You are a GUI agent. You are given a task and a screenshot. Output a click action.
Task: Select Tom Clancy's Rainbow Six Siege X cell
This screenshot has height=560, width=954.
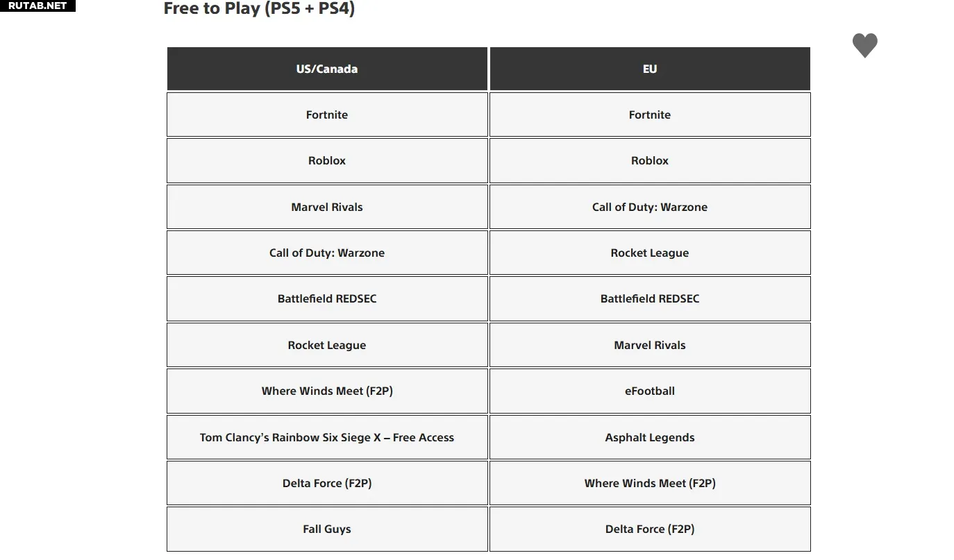point(327,437)
